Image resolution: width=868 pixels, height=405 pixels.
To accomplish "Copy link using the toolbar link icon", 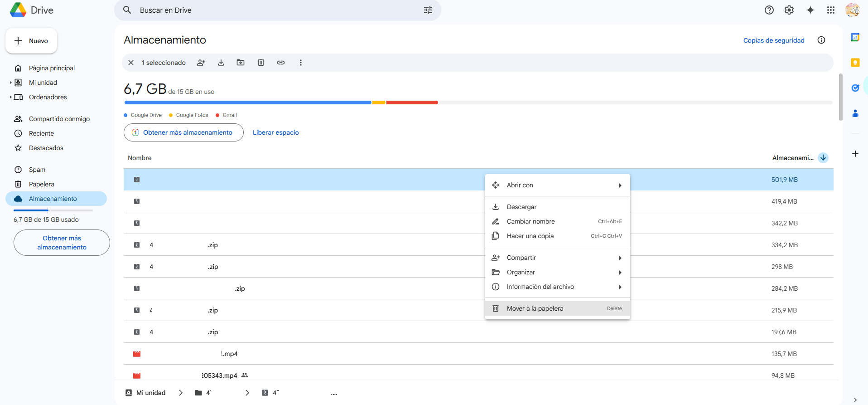I will tap(281, 63).
